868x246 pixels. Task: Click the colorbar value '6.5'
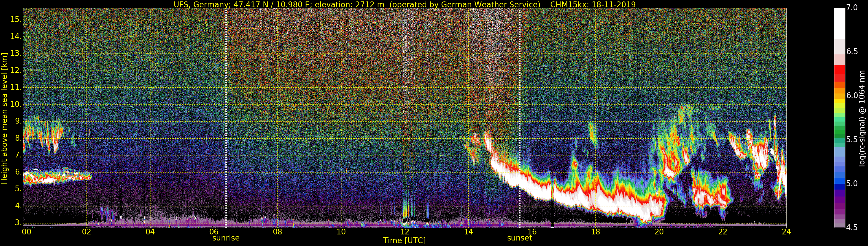tap(852, 52)
